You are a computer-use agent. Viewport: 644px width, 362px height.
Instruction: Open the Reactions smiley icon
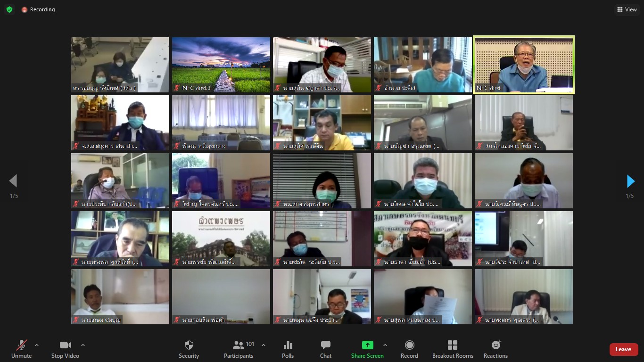coord(496,345)
